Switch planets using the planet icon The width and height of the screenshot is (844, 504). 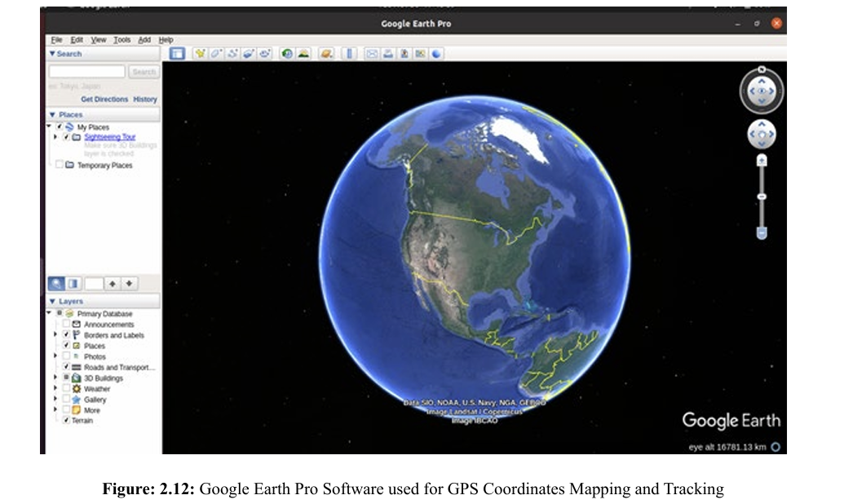pos(325,54)
